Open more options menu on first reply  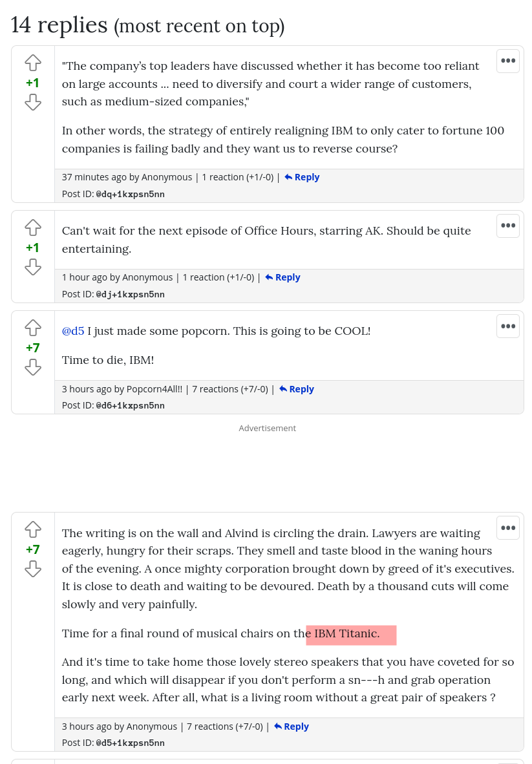pos(508,61)
